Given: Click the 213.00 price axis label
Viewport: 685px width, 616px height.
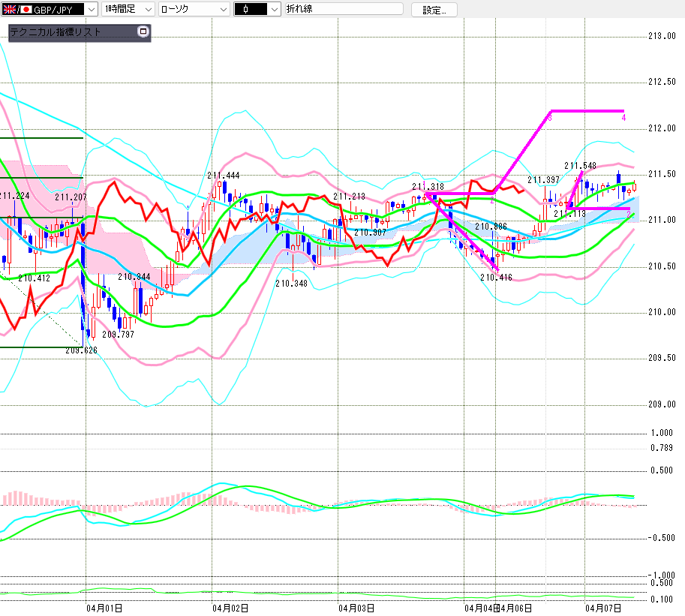Looking at the screenshot, I should point(662,36).
